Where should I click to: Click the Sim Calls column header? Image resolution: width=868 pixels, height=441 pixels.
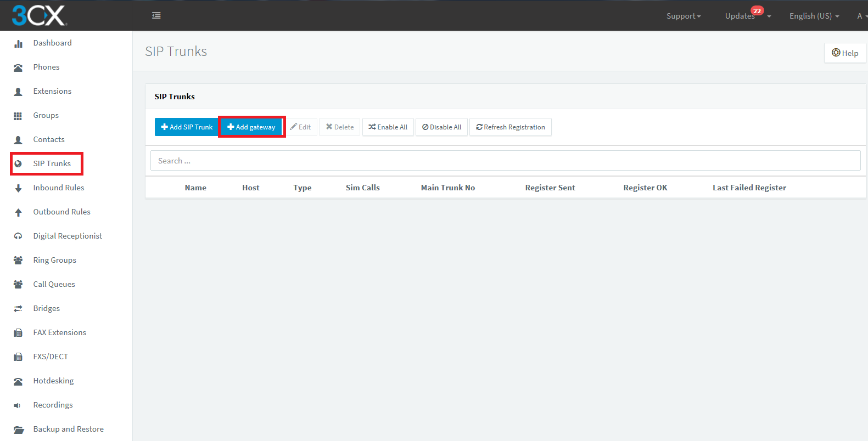[363, 188]
